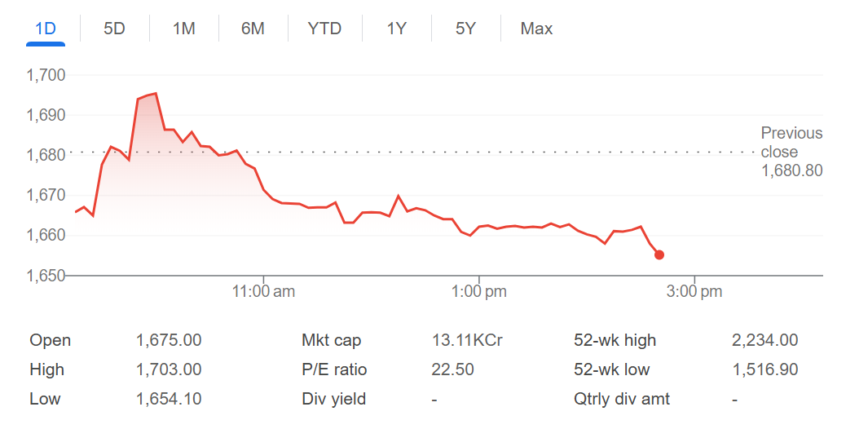
Task: Show the 6M price history
Action: coord(253,29)
